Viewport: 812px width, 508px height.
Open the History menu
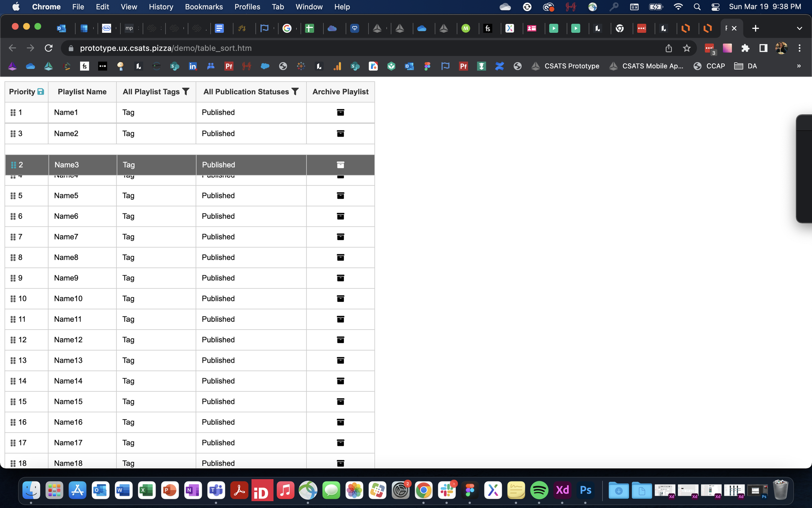[x=161, y=7]
